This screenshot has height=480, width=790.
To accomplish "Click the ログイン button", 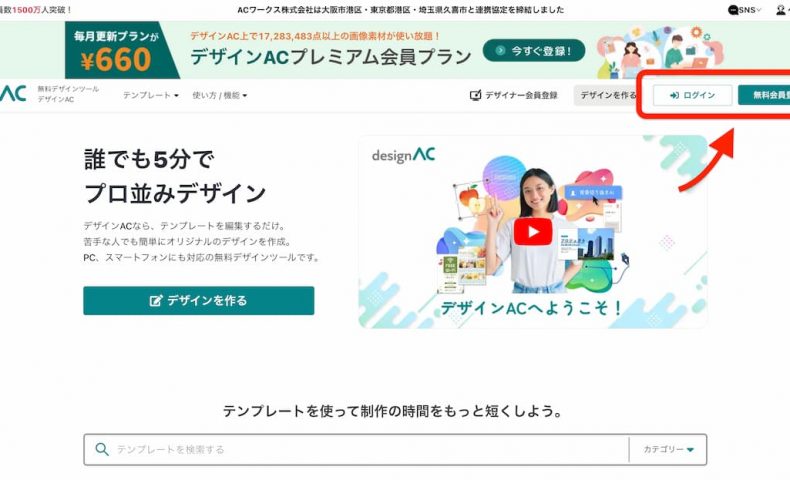I will [692, 95].
